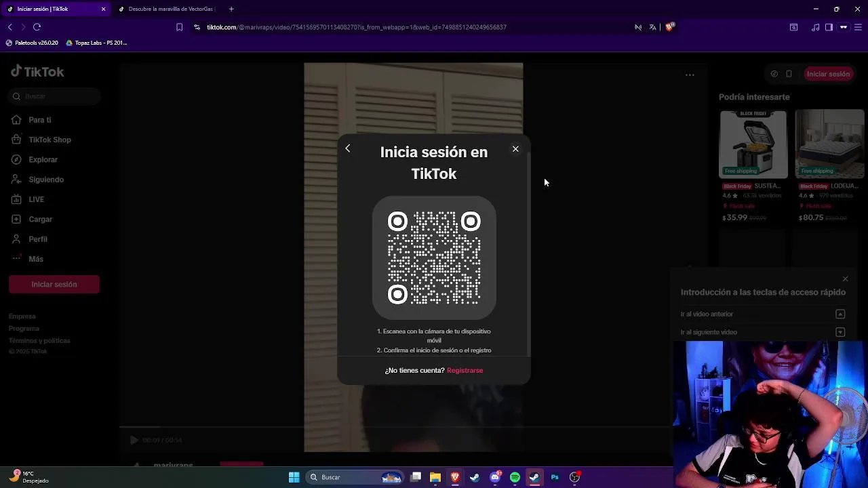Open the site information icon

point(197,27)
